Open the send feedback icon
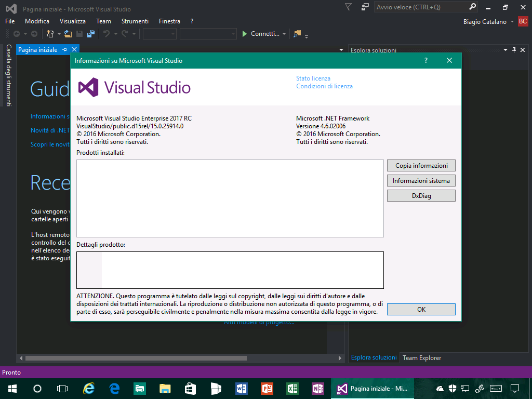Image resolution: width=532 pixels, height=399 pixels. tap(365, 7)
